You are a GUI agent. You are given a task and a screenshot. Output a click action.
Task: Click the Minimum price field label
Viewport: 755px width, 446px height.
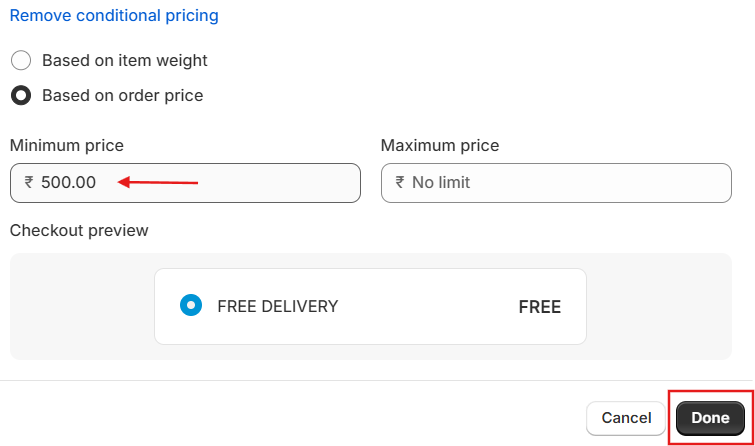click(x=67, y=145)
